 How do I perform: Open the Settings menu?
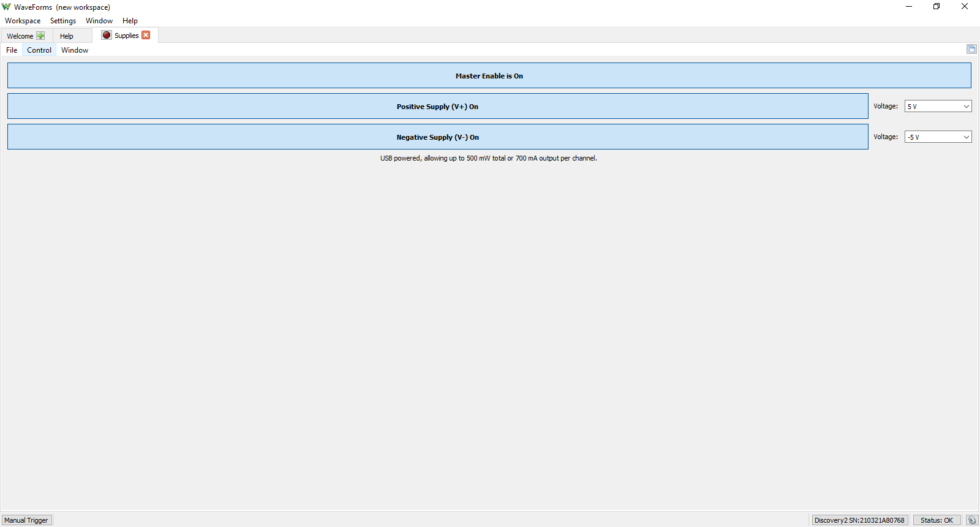[x=63, y=21]
